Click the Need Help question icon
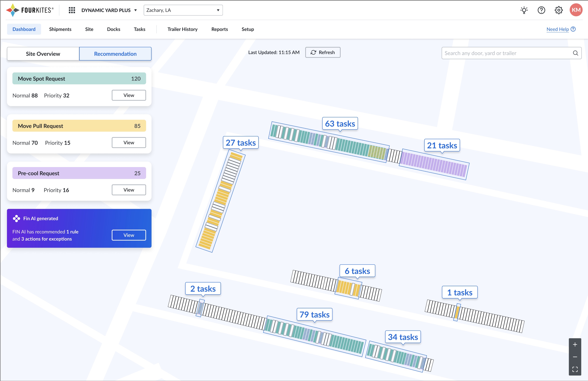 tap(573, 29)
